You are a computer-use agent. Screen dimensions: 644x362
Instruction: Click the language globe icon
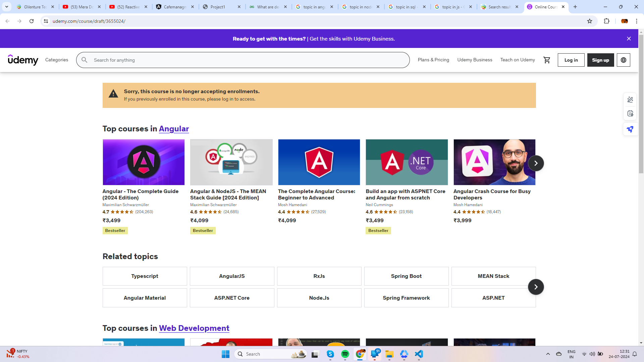pos(623,60)
